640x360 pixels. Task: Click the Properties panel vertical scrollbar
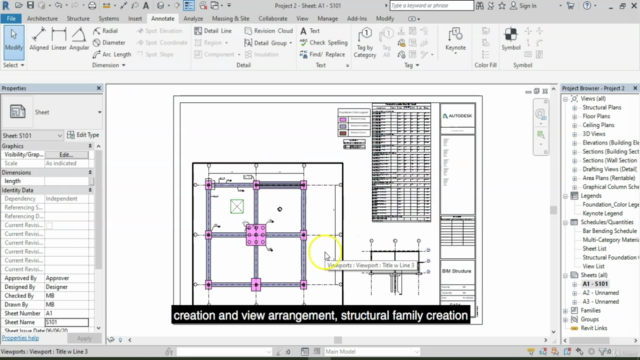pyautogui.click(x=98, y=210)
